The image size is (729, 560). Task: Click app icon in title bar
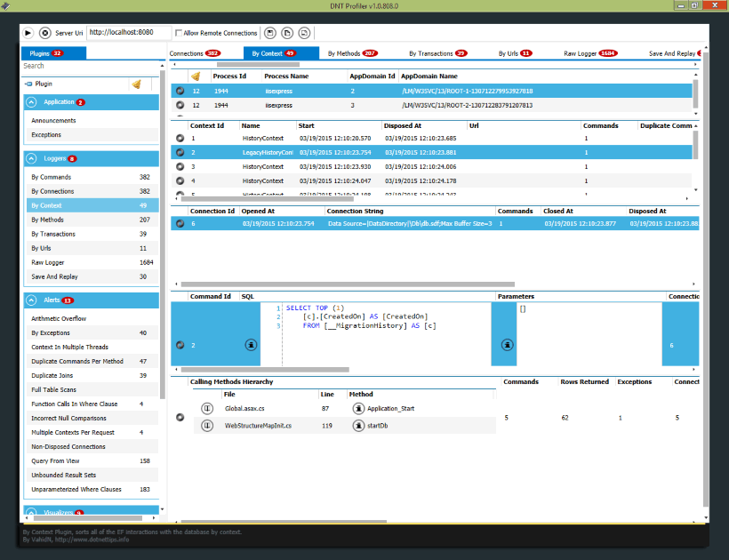tap(5, 6)
